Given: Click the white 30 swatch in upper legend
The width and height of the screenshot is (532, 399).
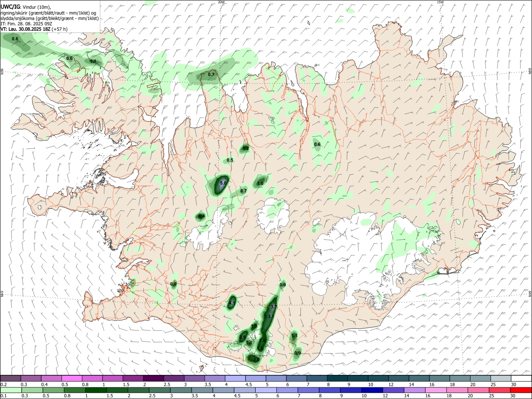Looking at the screenshot, I should [x=521, y=378].
